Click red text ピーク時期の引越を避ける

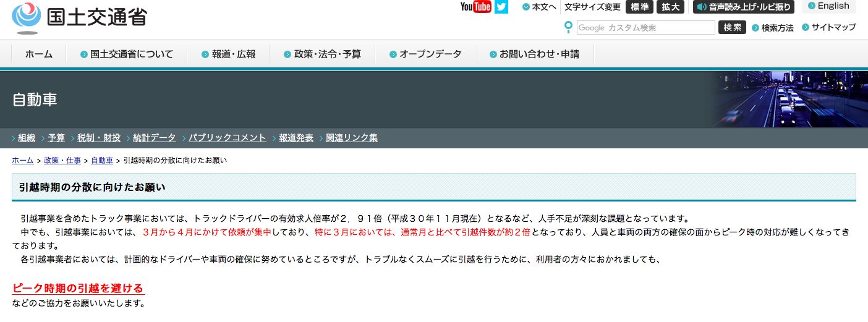point(78,289)
